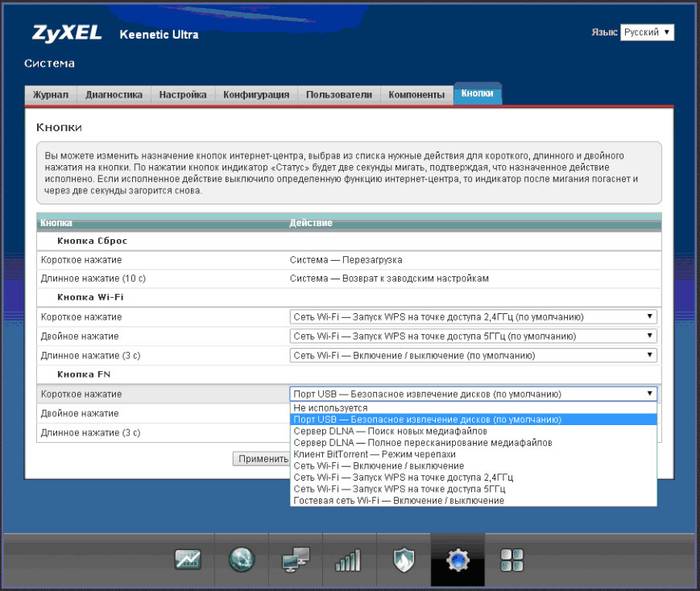
Task: Choose 'Порт USB — Безопасное извлечение дисков' option
Action: tap(473, 420)
